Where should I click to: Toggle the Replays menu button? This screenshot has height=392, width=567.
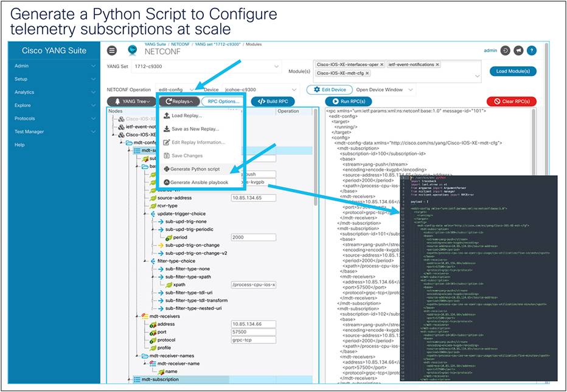tap(179, 101)
